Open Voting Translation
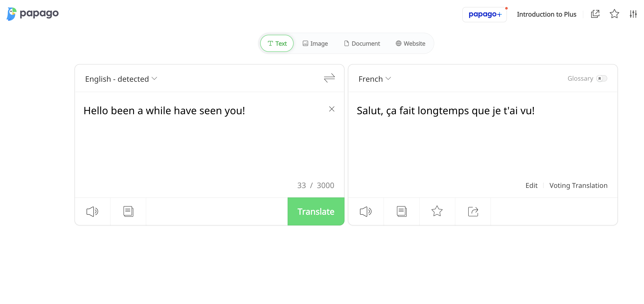 578,185
